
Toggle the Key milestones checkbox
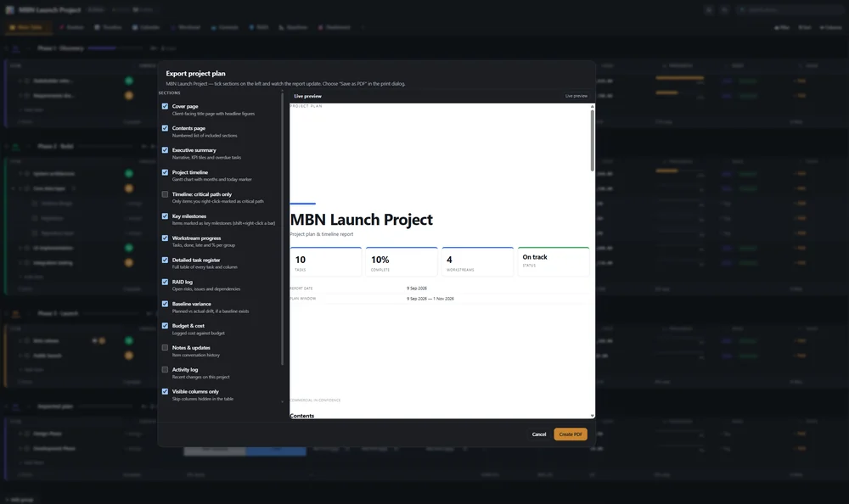click(x=166, y=216)
